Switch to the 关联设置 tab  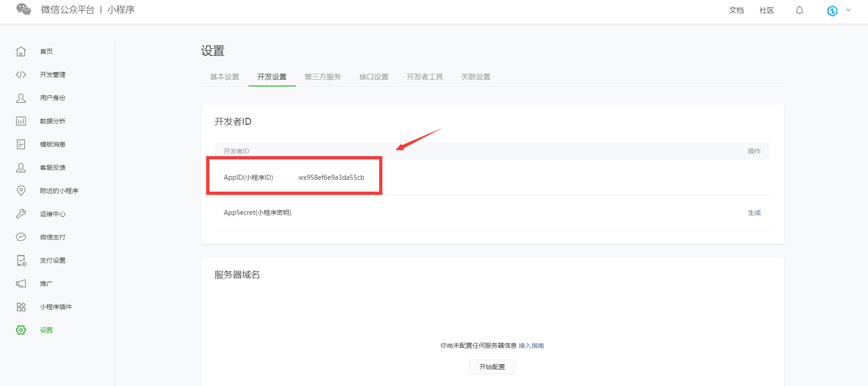tap(476, 77)
